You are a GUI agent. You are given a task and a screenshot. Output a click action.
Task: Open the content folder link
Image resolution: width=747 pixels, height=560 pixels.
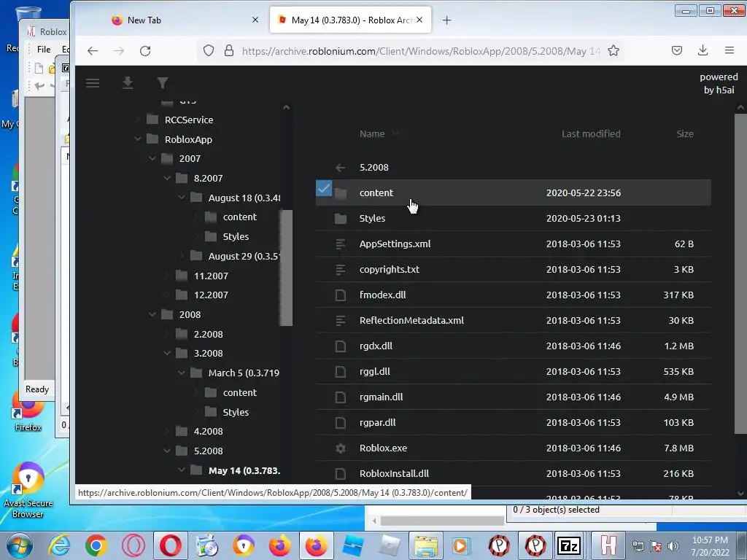click(x=376, y=192)
